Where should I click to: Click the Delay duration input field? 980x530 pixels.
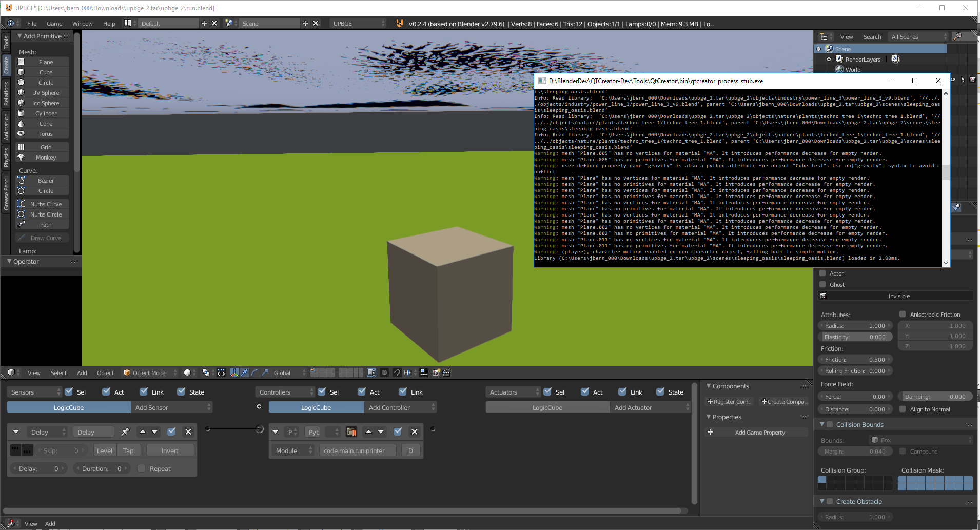pos(101,468)
